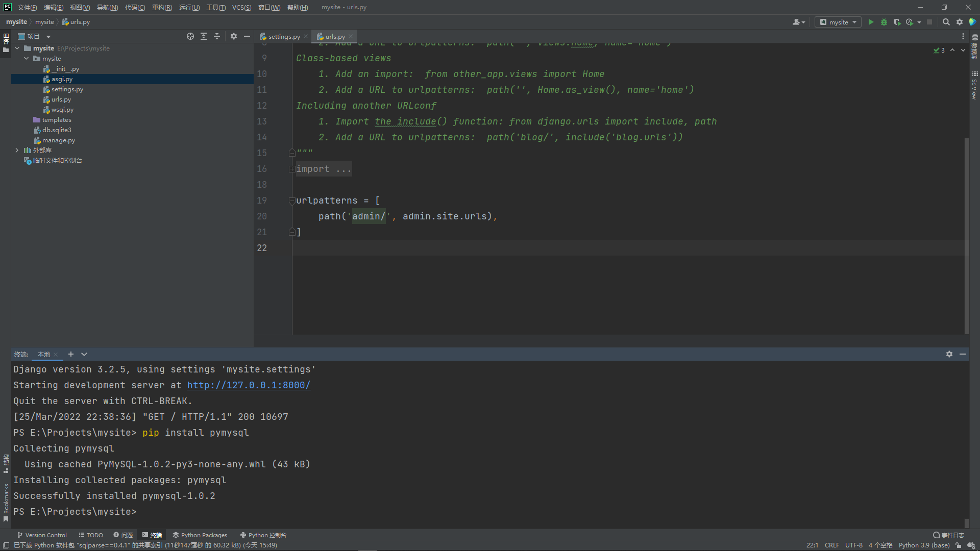This screenshot has height=551, width=980.
Task: Collapse all in project tree
Action: coord(217,36)
